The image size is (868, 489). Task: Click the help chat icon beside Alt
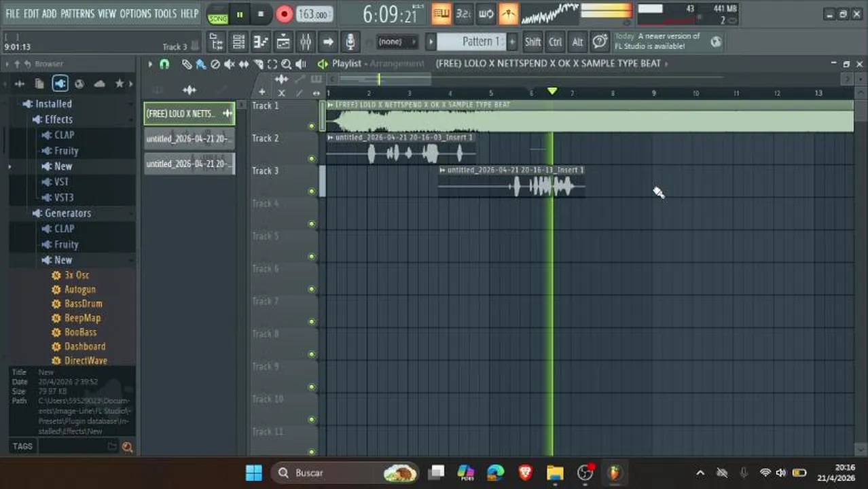[600, 42]
